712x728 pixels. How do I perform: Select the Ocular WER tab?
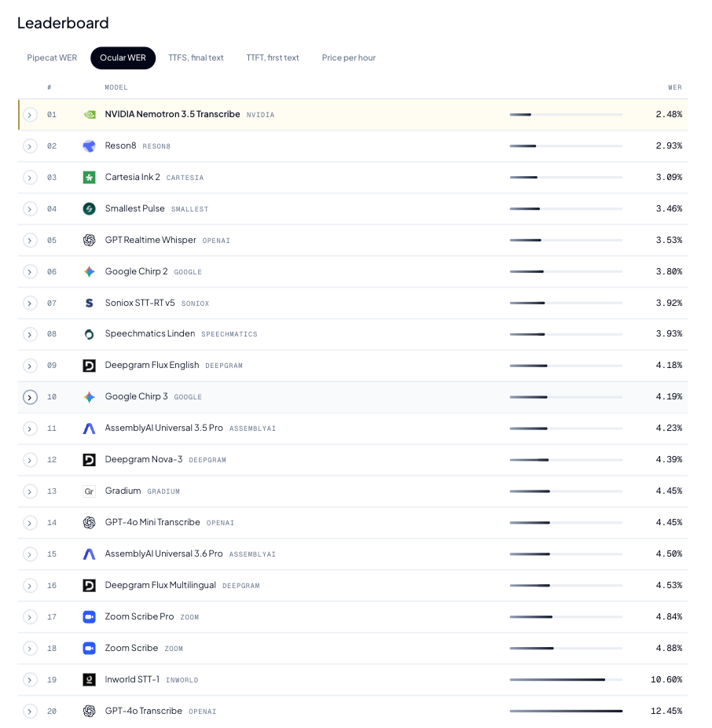pos(123,57)
